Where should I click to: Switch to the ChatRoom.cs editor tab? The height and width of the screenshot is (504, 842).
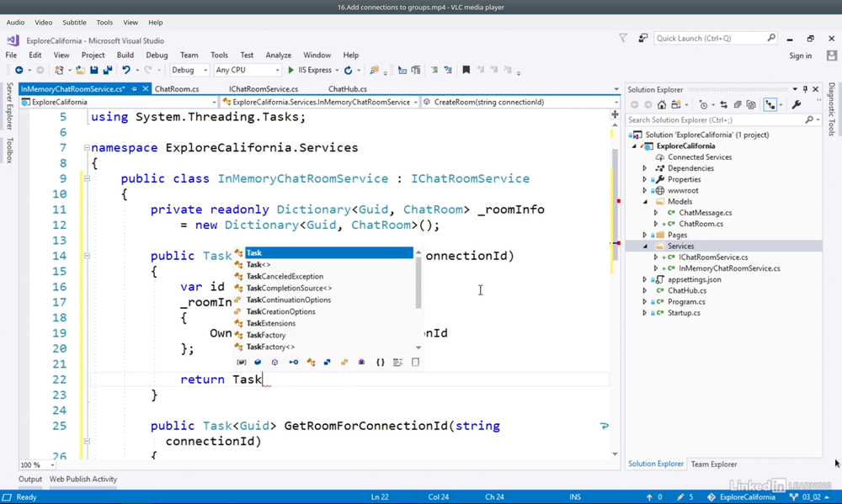(177, 89)
